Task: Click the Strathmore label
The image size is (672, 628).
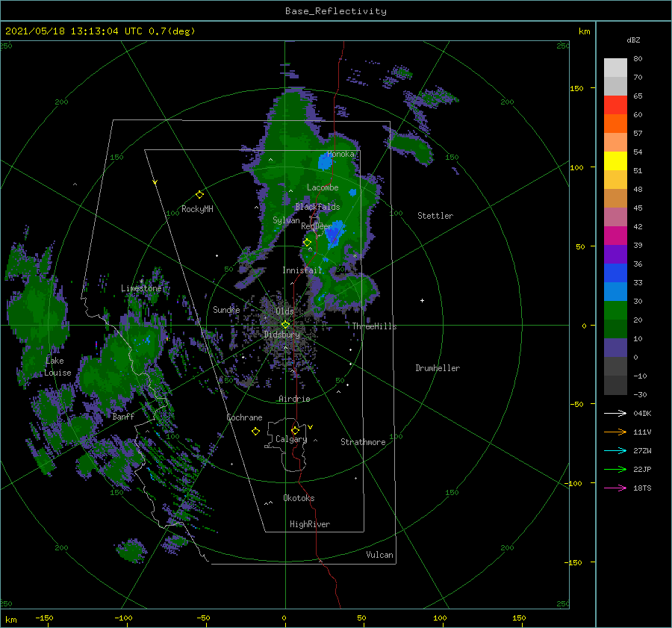Action: [363, 442]
